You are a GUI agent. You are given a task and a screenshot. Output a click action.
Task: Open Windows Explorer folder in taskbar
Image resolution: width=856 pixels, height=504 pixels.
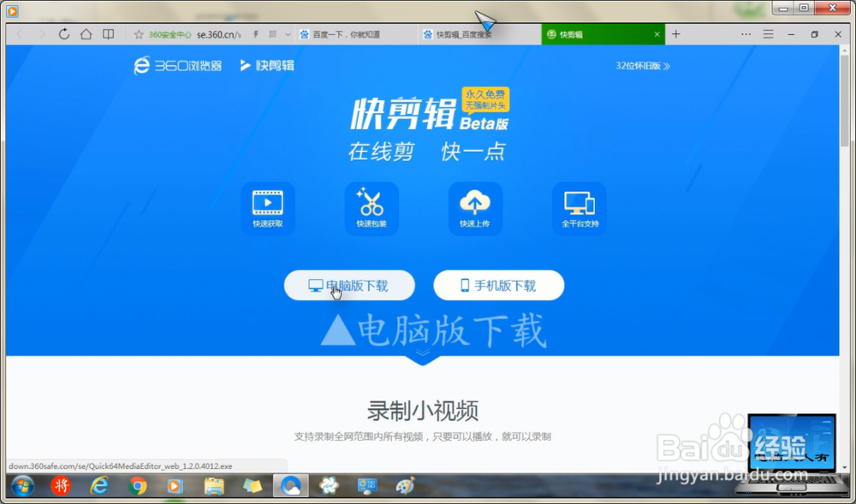[x=214, y=485]
